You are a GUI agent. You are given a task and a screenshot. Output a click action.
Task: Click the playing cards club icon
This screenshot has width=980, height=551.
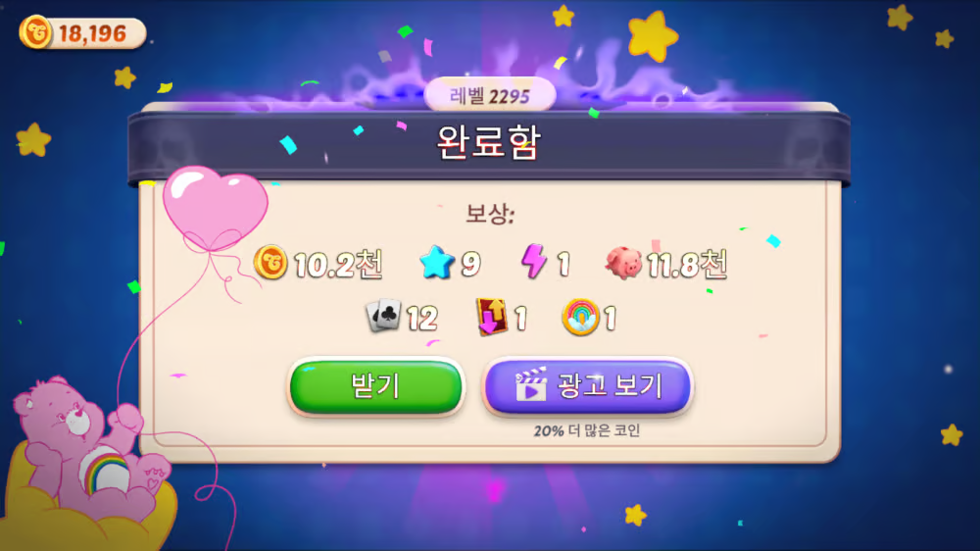coord(383,316)
